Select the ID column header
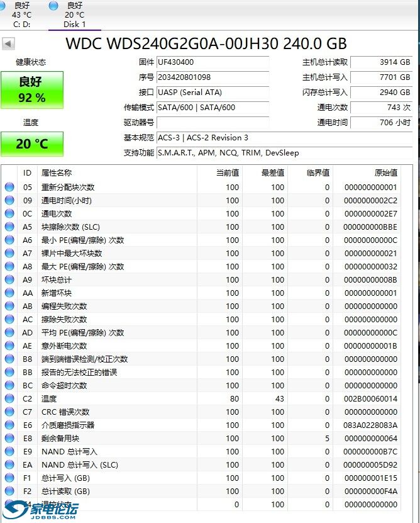Viewport: 420px width, 523px height. (27, 173)
